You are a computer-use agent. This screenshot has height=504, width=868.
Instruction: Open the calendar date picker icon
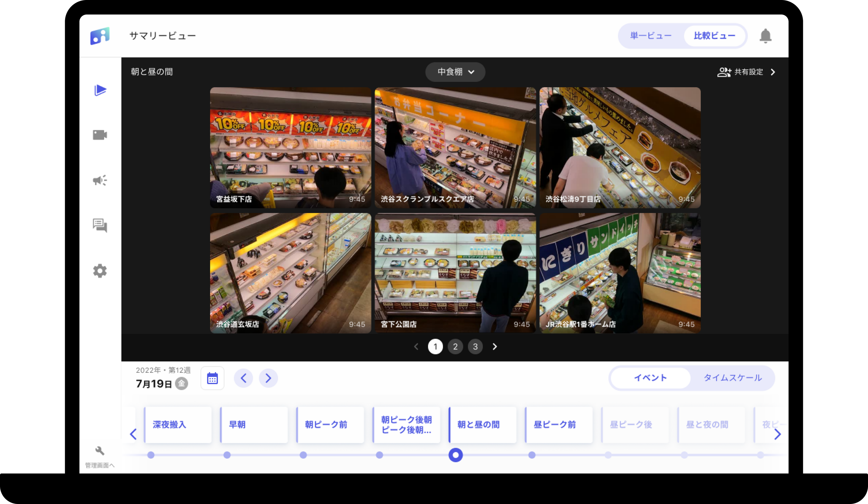click(212, 378)
